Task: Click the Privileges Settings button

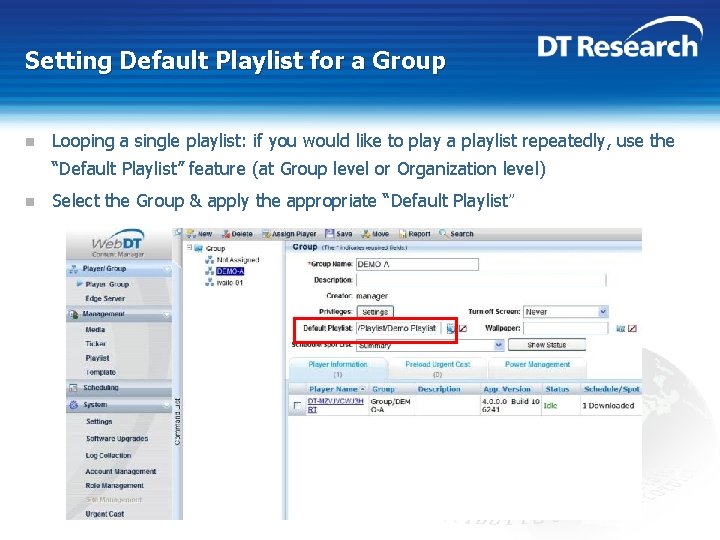Action: pyautogui.click(x=375, y=312)
